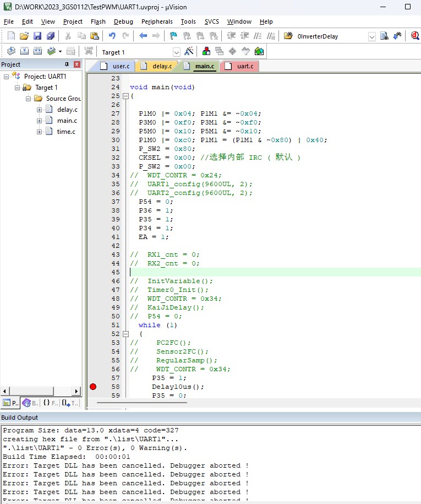Screen dimensions: 421x504
Task: Comment selection with the comment icon
Action: pos(258,36)
